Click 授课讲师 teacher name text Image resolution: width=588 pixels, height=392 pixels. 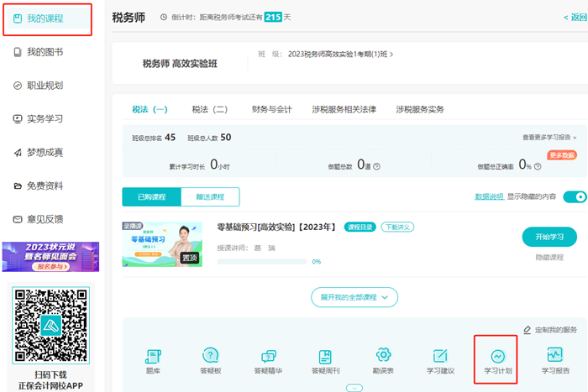[266, 248]
